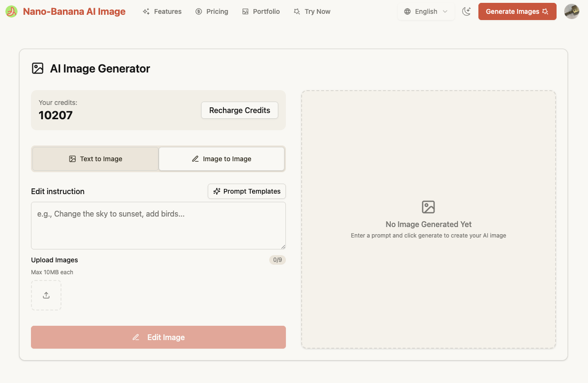
Task: Expand the English language dropdown
Action: 426,11
